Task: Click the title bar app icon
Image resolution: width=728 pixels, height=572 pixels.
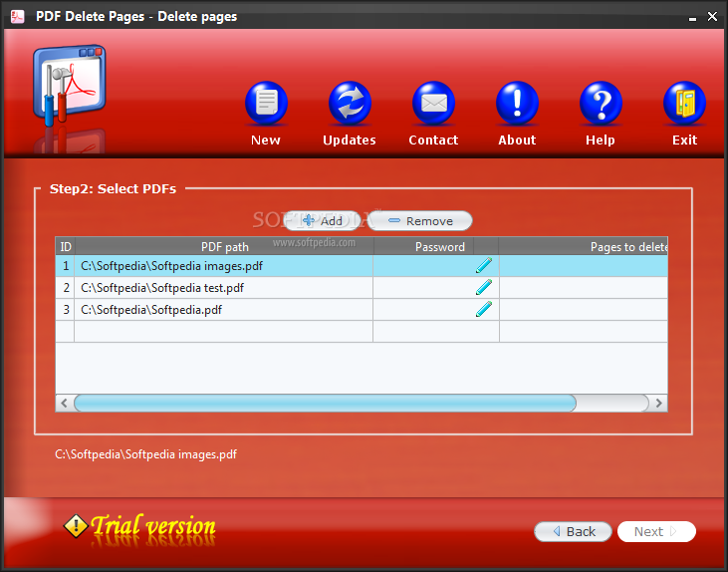Action: (x=18, y=17)
